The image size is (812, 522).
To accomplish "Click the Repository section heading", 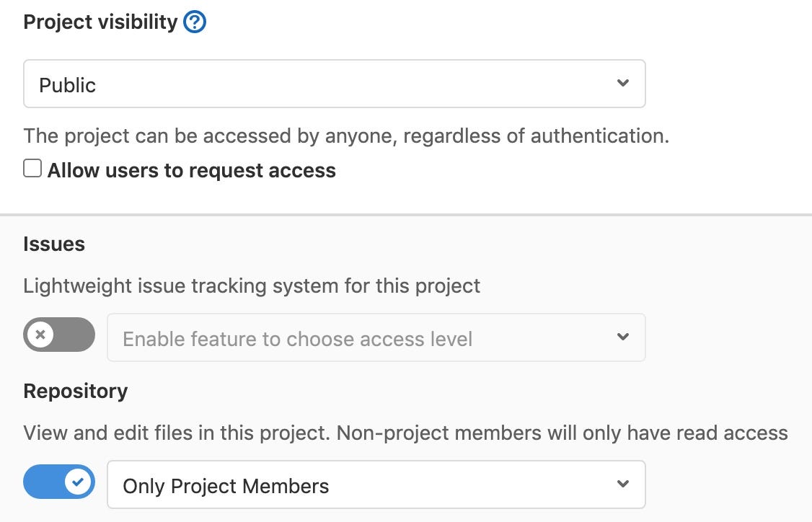I will click(76, 391).
